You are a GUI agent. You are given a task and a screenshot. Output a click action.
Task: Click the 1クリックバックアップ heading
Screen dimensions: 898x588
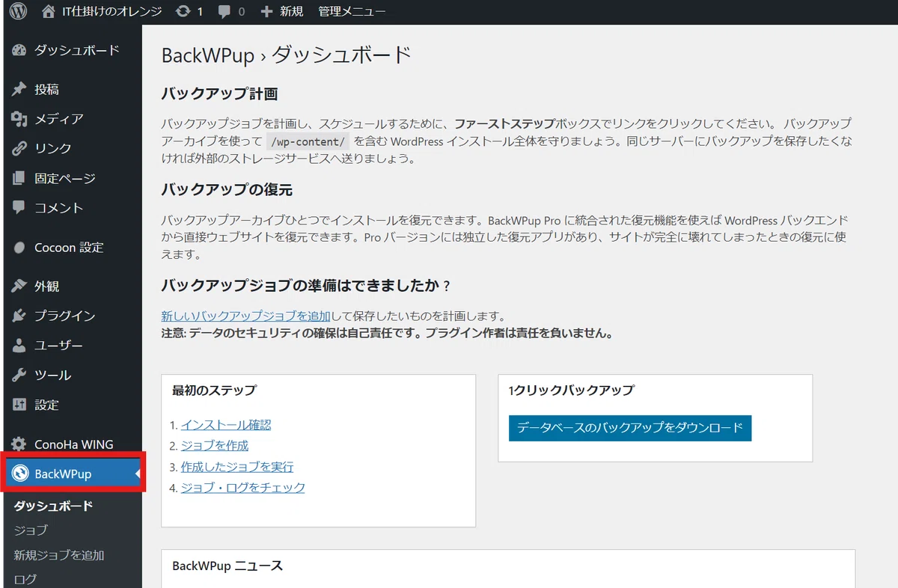571,391
